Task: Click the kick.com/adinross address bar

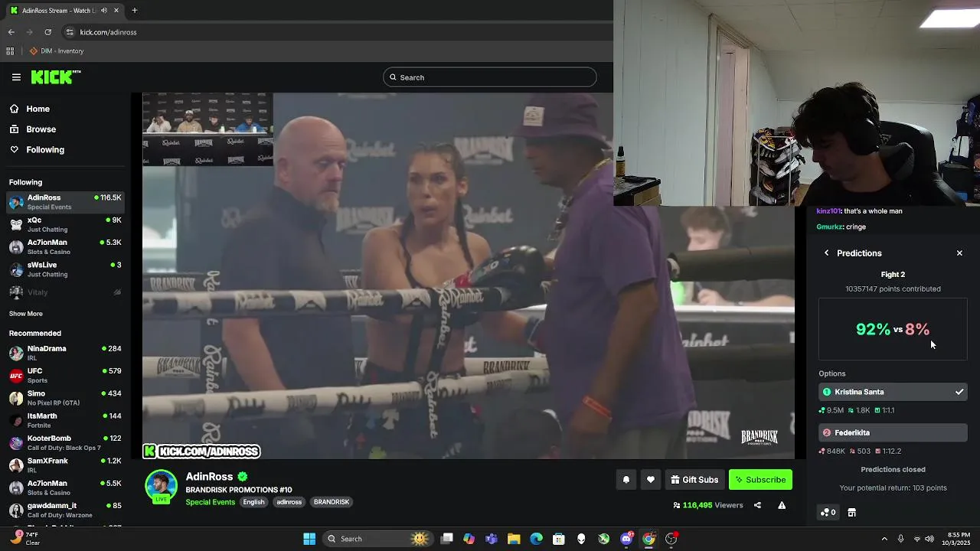Action: pos(108,32)
